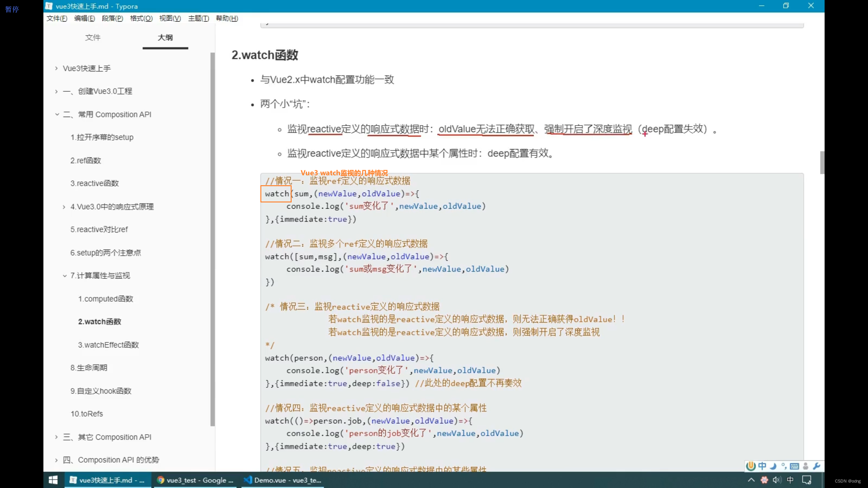Screen dimensions: 868x488
Task: Jump to 3.watchEffect函数 heading
Action: (108, 345)
